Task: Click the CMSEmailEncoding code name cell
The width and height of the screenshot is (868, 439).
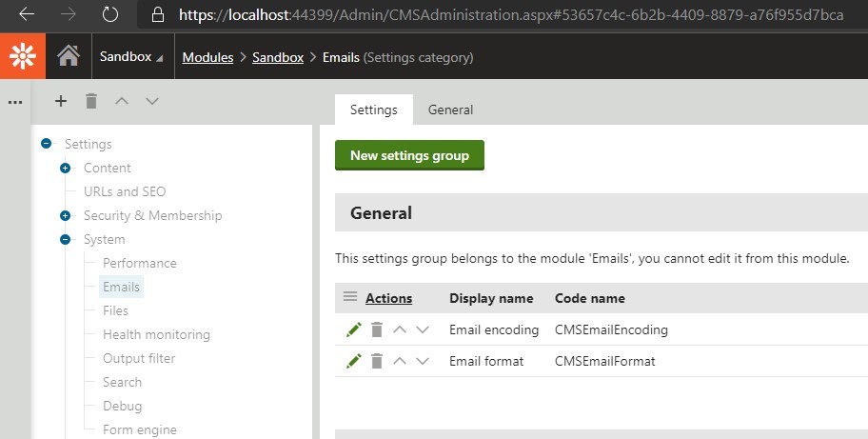Action: coord(611,329)
